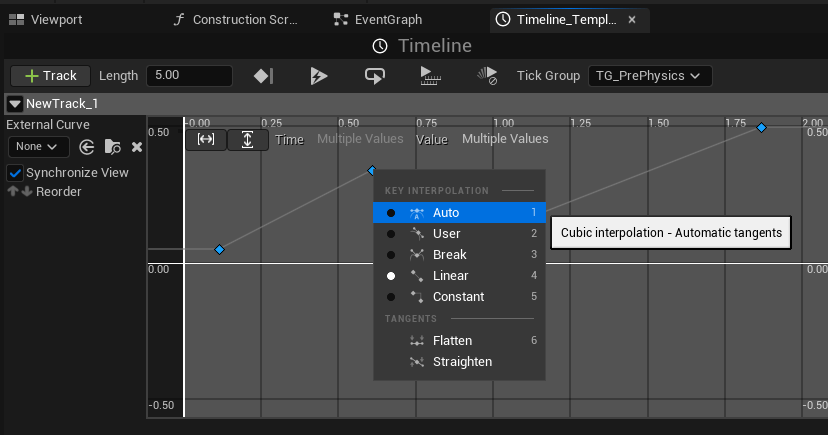
Task: Click the Use Last Keyframe icon
Action: click(263, 76)
